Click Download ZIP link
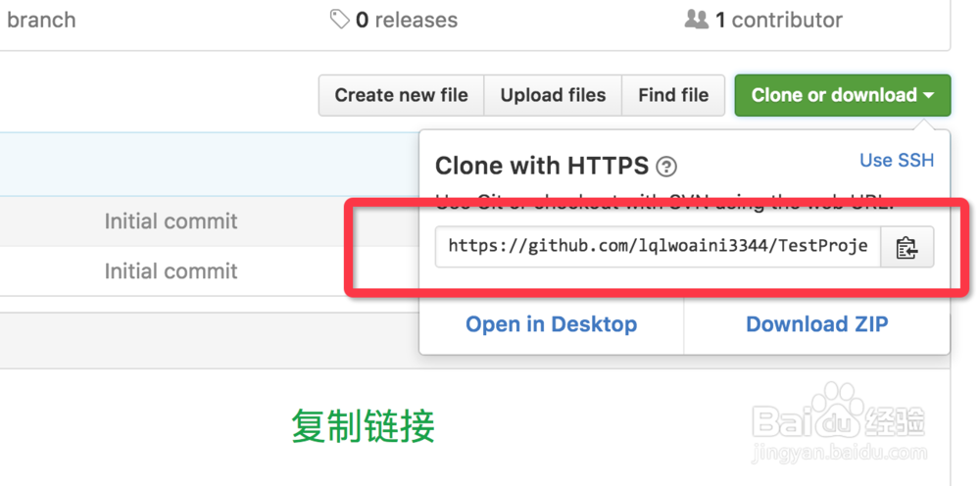The height and width of the screenshot is (486, 980). [x=817, y=324]
